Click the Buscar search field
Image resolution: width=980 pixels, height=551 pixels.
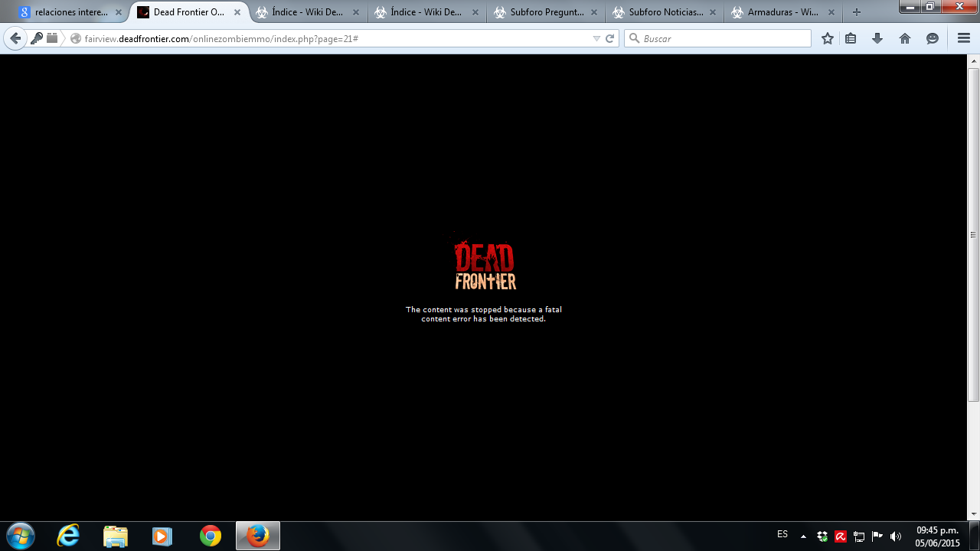(724, 38)
